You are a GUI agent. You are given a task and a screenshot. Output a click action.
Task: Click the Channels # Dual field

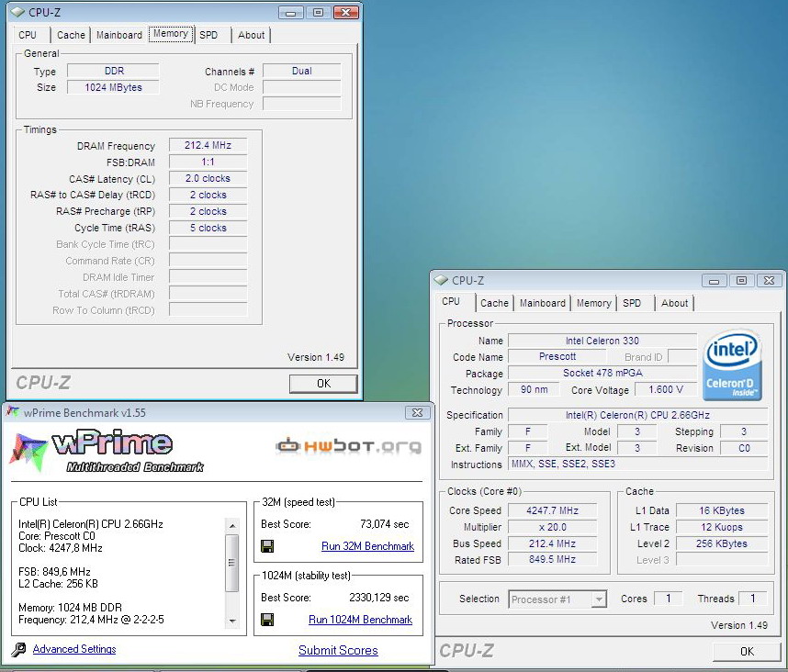pyautogui.click(x=302, y=71)
